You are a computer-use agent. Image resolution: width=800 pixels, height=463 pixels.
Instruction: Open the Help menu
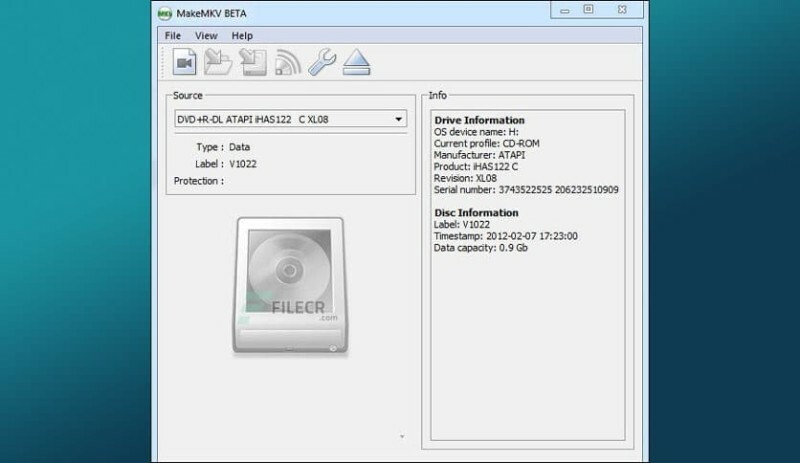click(x=242, y=36)
